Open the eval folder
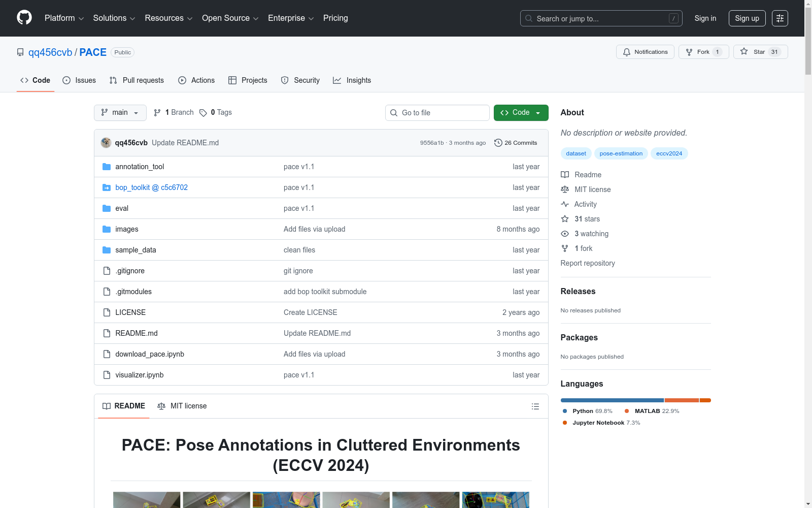This screenshot has width=812, height=508. click(122, 208)
